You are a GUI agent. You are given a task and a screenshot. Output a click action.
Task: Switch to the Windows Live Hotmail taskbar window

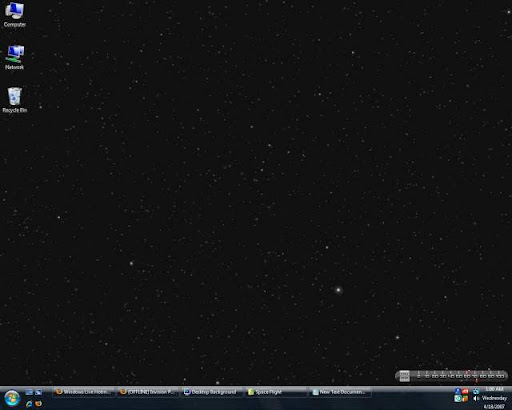(83, 392)
